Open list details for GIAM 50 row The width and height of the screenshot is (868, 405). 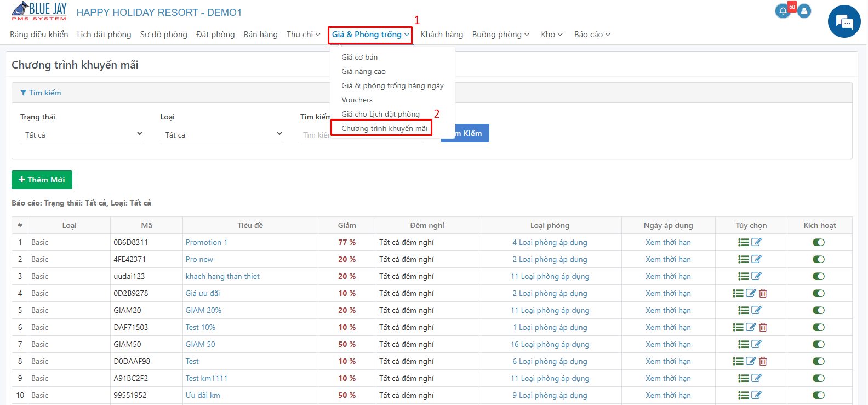744,344
